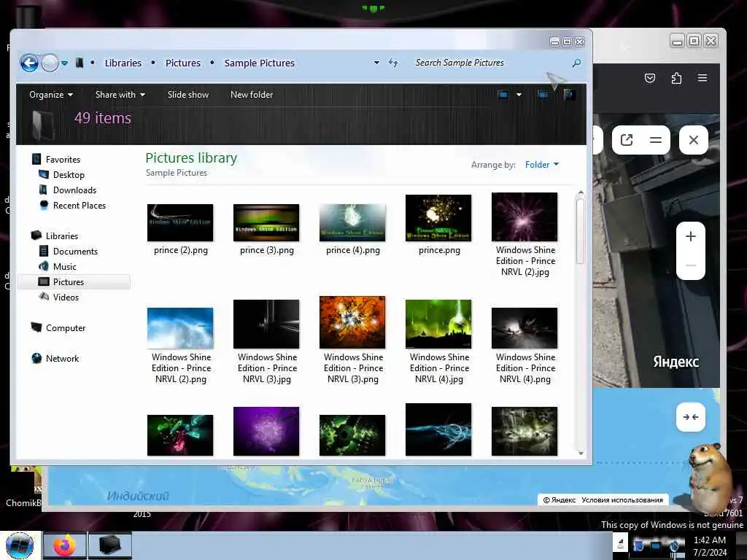Focus the Search Sample Pictures field

(491, 63)
